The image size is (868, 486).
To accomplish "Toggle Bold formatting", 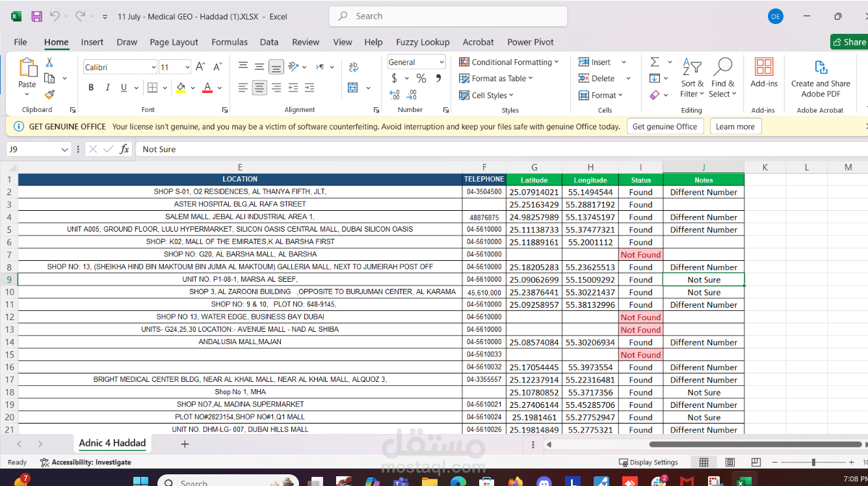I will click(91, 88).
